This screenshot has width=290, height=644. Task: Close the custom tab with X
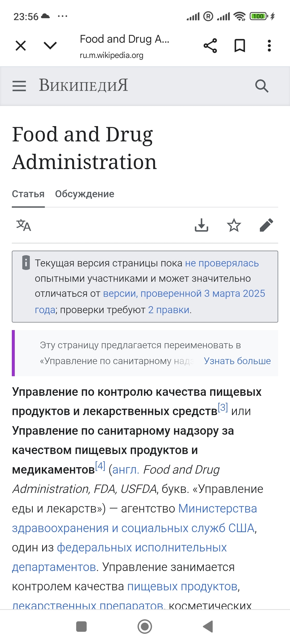[x=21, y=46]
